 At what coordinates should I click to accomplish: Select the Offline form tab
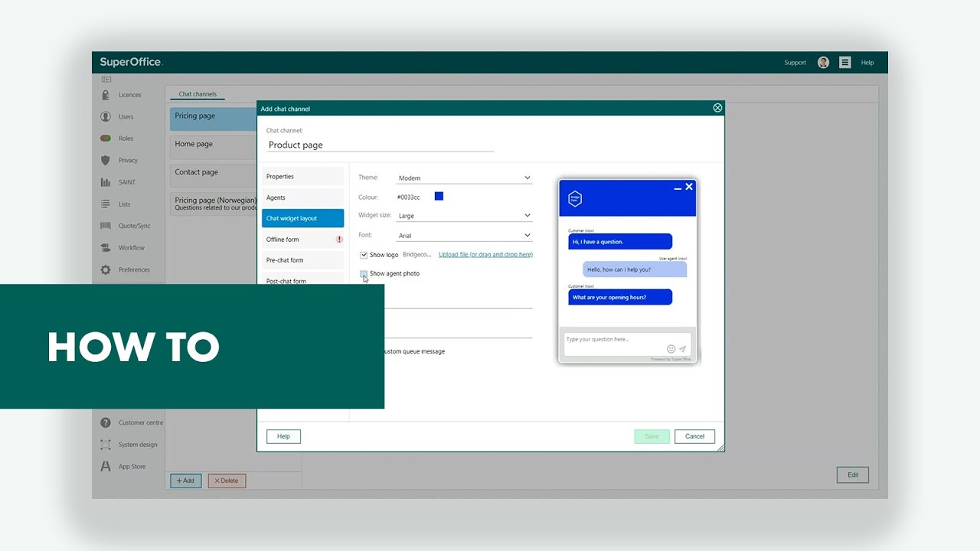coord(302,240)
